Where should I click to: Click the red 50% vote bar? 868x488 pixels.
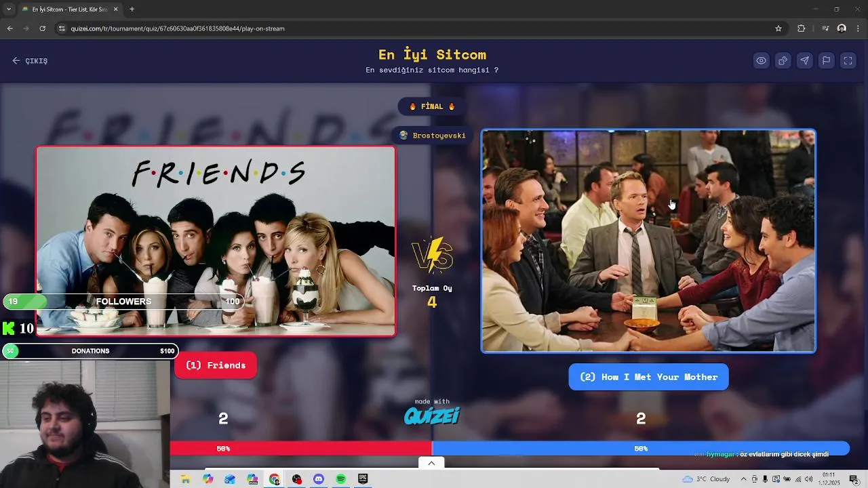tap(300, 448)
